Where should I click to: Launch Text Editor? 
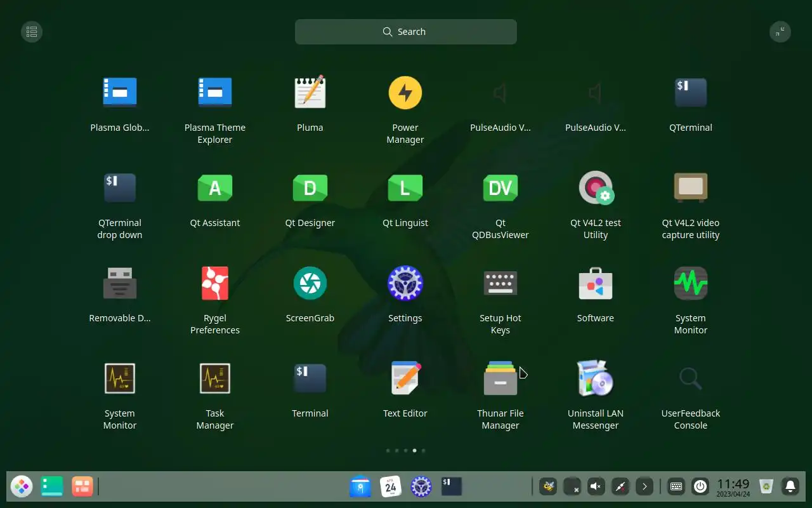click(x=405, y=378)
